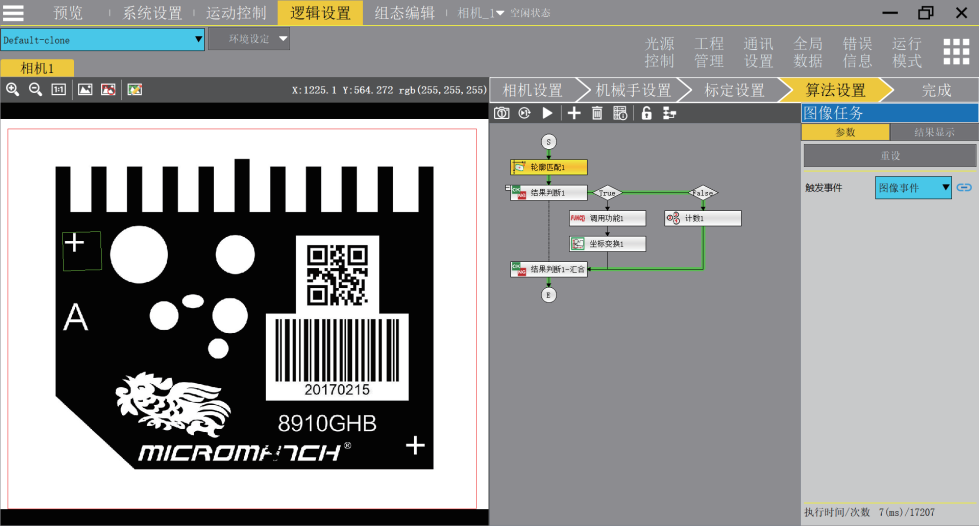Screen dimensions: 979x526
Task: Click the zoom out magnifier icon
Action: pyautogui.click(x=35, y=89)
